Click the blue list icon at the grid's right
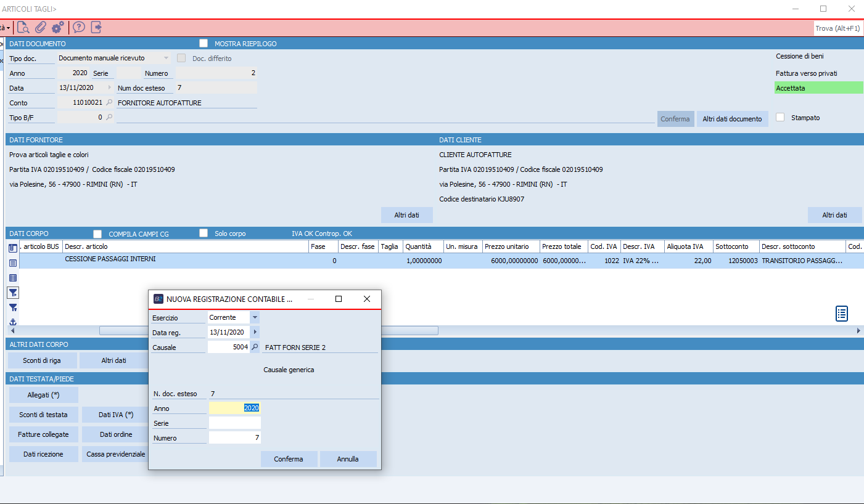Screen dimensions: 864x504 tap(842, 314)
